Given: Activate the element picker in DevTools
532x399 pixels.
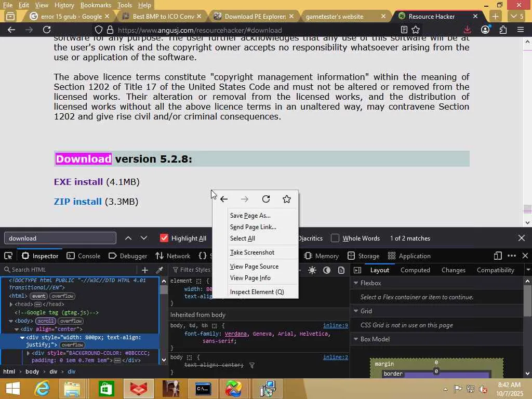Looking at the screenshot, I should click(x=8, y=256).
